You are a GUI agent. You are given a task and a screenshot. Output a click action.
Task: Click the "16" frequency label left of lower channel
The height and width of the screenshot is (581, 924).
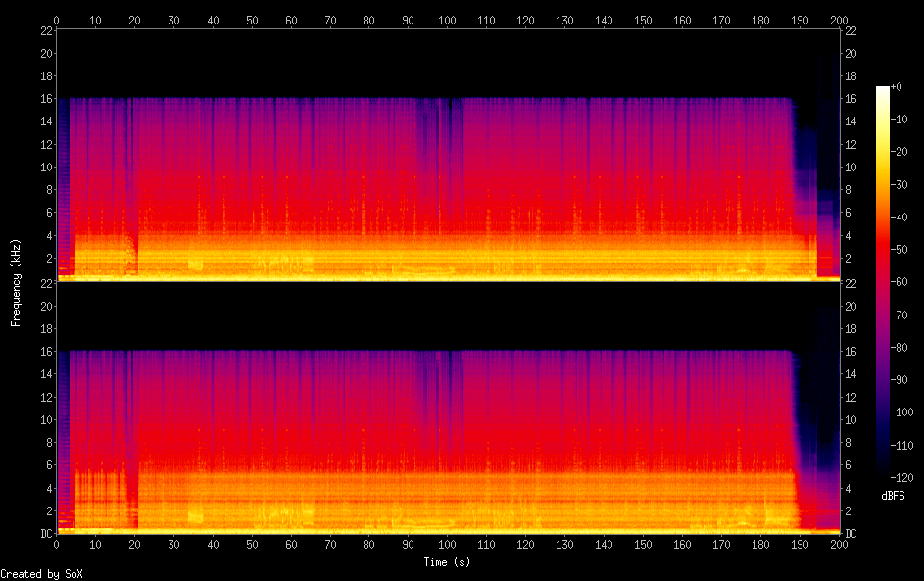(x=47, y=352)
